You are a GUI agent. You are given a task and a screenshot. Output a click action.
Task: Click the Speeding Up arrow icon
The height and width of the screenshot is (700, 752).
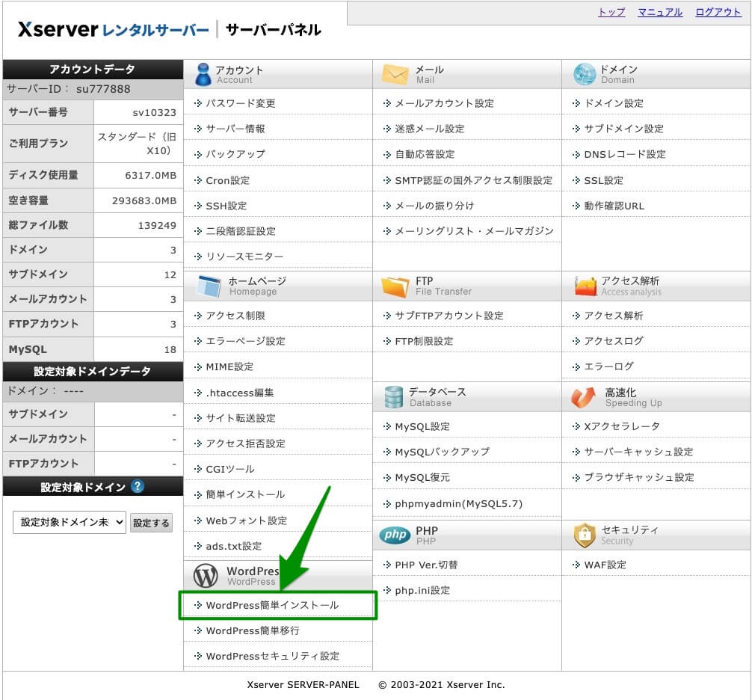tap(583, 397)
